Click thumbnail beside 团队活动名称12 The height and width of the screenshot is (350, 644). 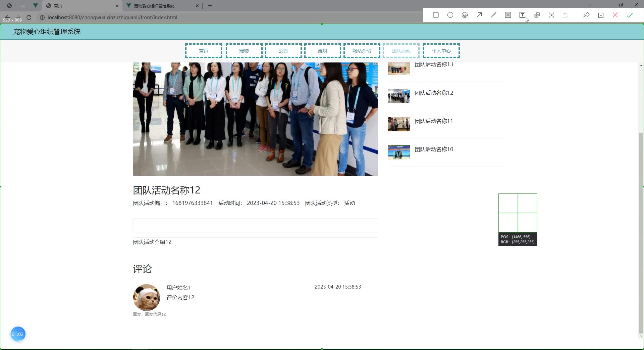click(399, 96)
